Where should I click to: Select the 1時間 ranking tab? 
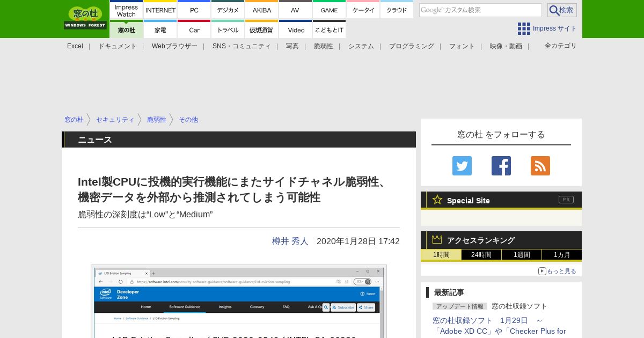pyautogui.click(x=441, y=255)
